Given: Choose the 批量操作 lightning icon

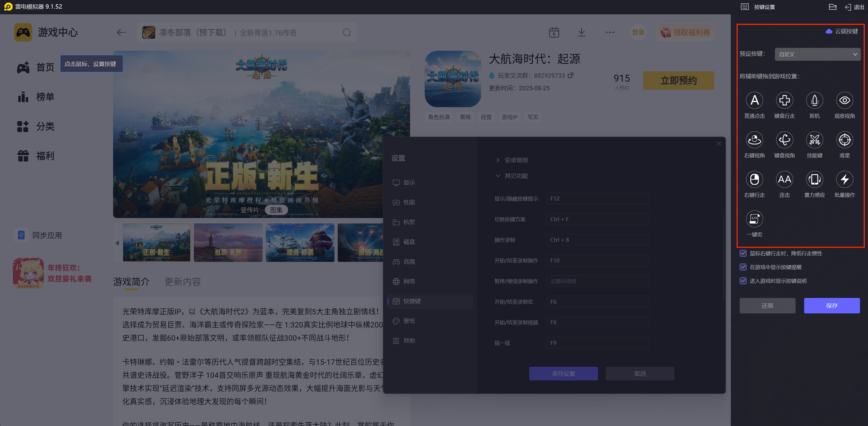Looking at the screenshot, I should (844, 179).
